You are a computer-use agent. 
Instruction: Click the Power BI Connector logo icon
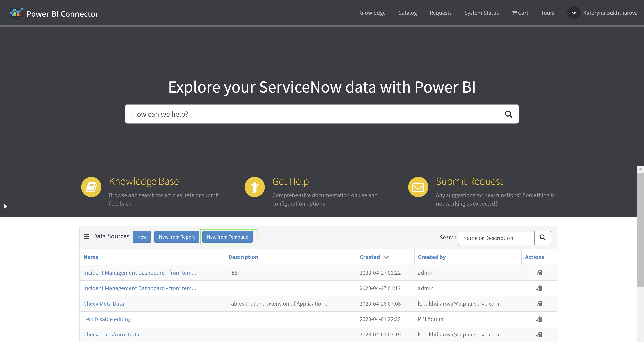point(16,13)
